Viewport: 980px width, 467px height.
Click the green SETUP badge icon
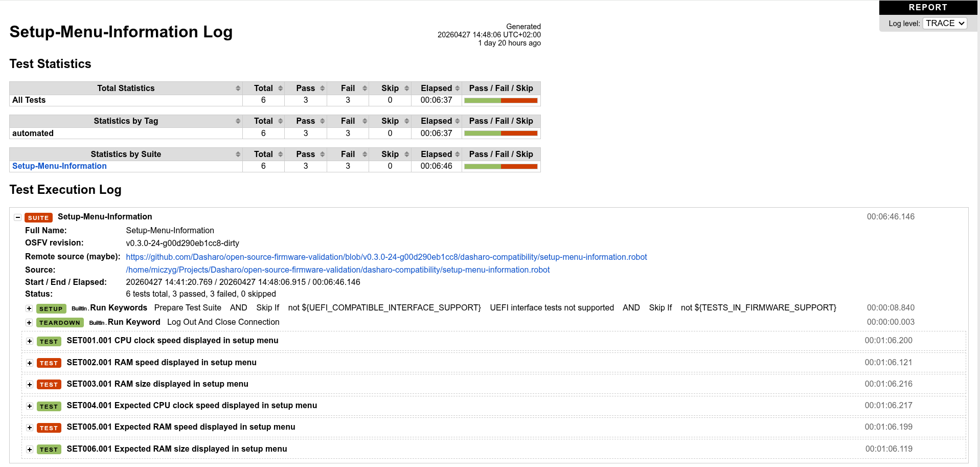tap(51, 308)
